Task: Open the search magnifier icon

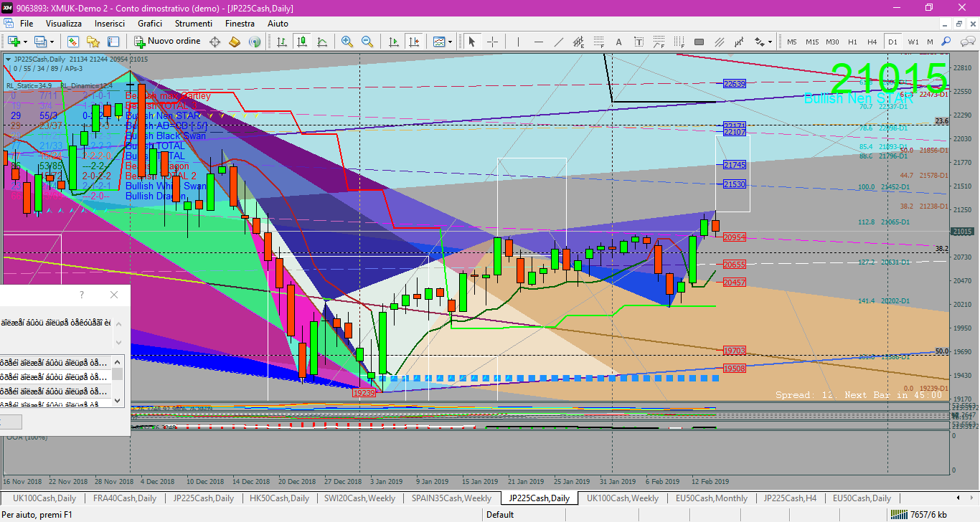Action: tap(946, 42)
